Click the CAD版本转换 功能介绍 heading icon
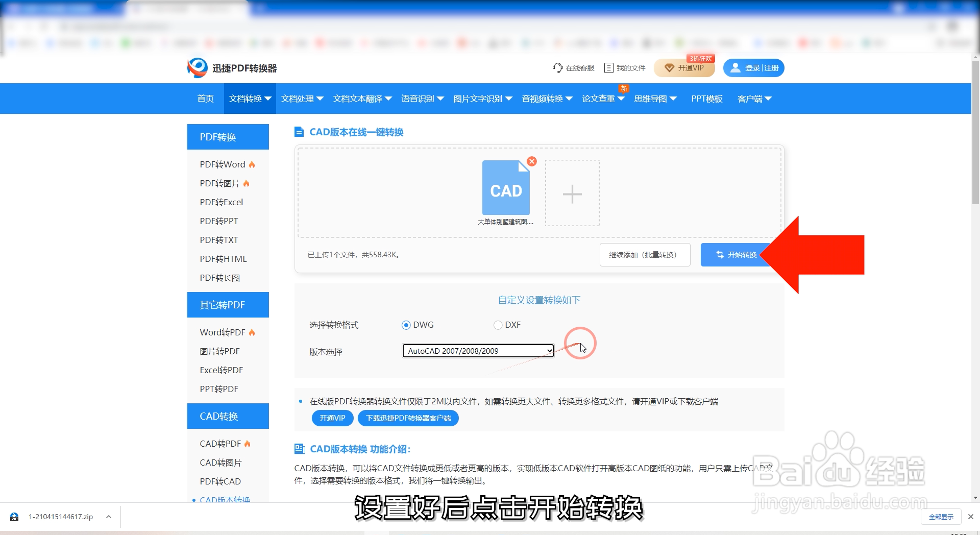 point(300,449)
